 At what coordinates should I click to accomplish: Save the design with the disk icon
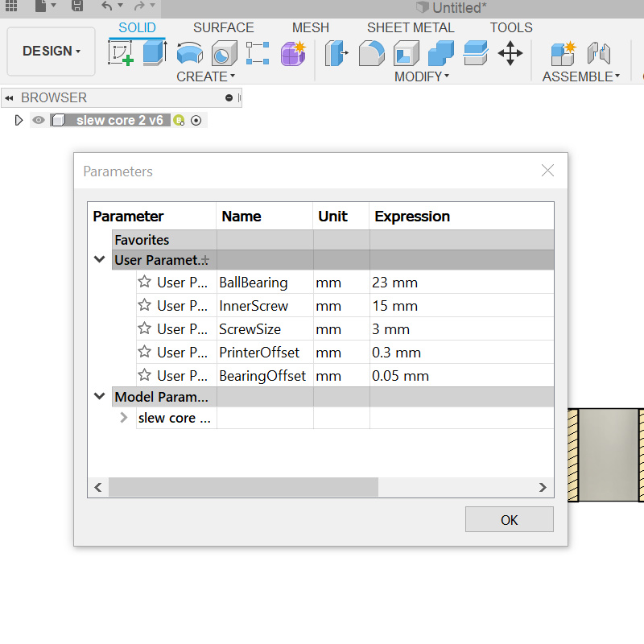pos(77,6)
